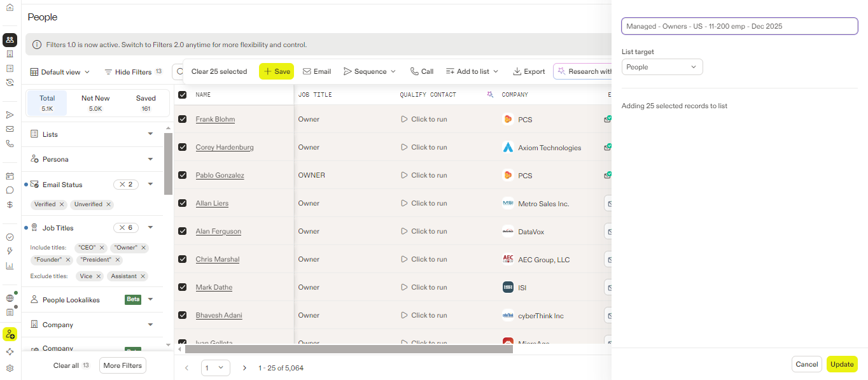Screen dimensions: 868x380
Task: Toggle the select-all header checkbox
Action: (x=183, y=95)
